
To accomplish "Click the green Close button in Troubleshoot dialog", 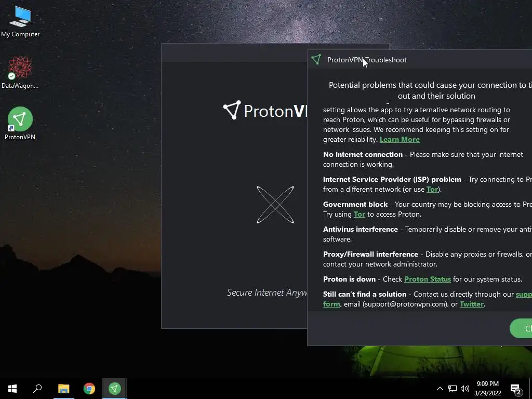I will 521,328.
